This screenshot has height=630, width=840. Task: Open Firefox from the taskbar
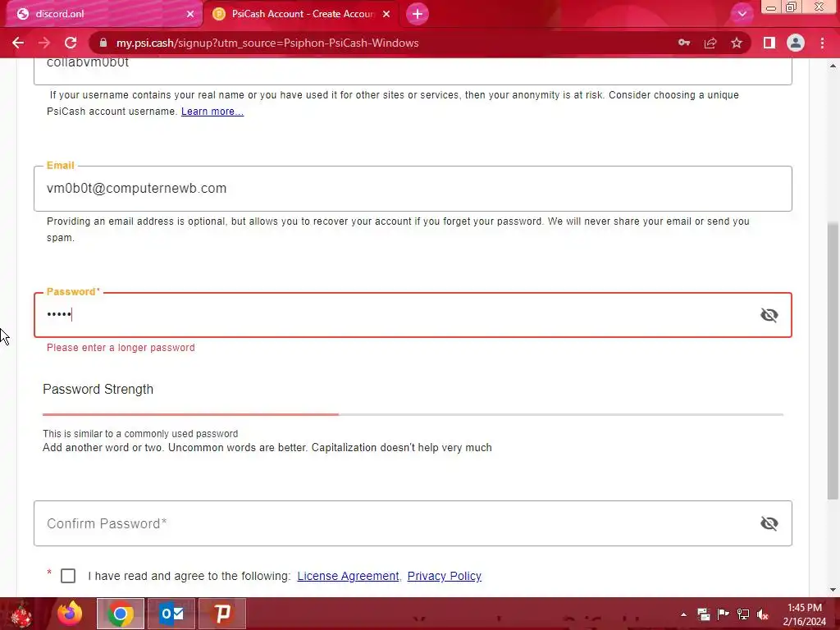[x=70, y=614]
